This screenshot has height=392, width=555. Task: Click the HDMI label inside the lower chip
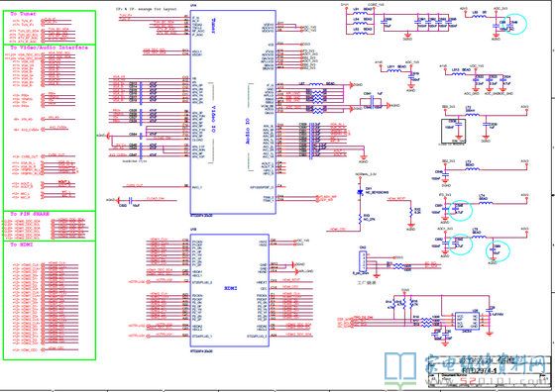(231, 288)
